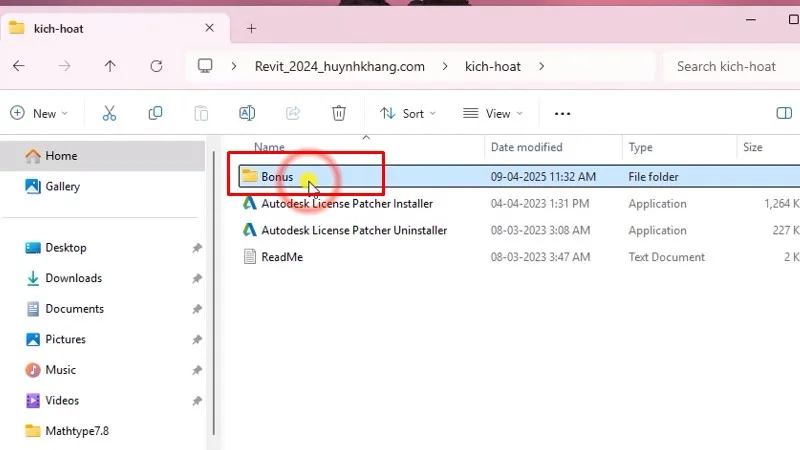Toggle the details pane icon
This screenshot has width=800, height=450.
coord(784,113)
